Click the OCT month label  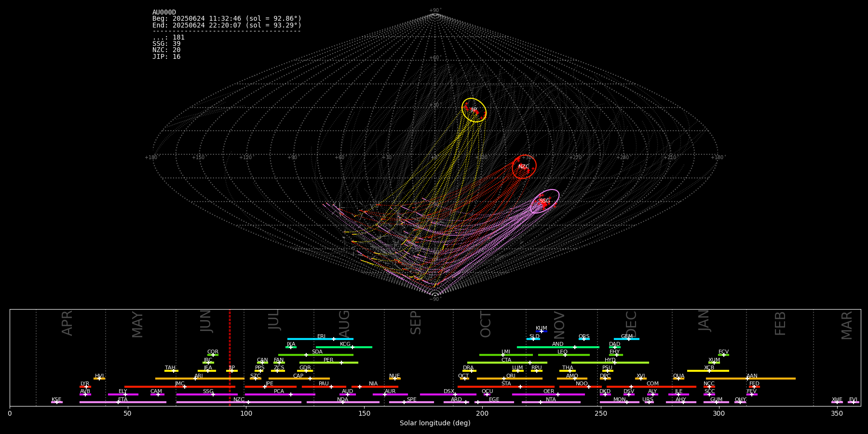pos(486,324)
